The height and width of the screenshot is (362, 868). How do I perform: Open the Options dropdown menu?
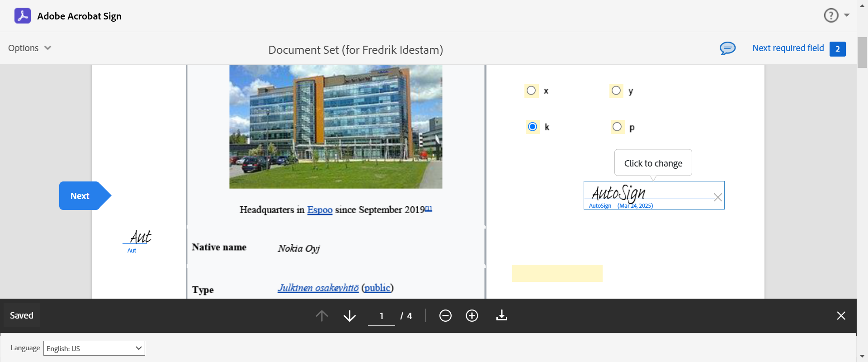pyautogui.click(x=30, y=48)
